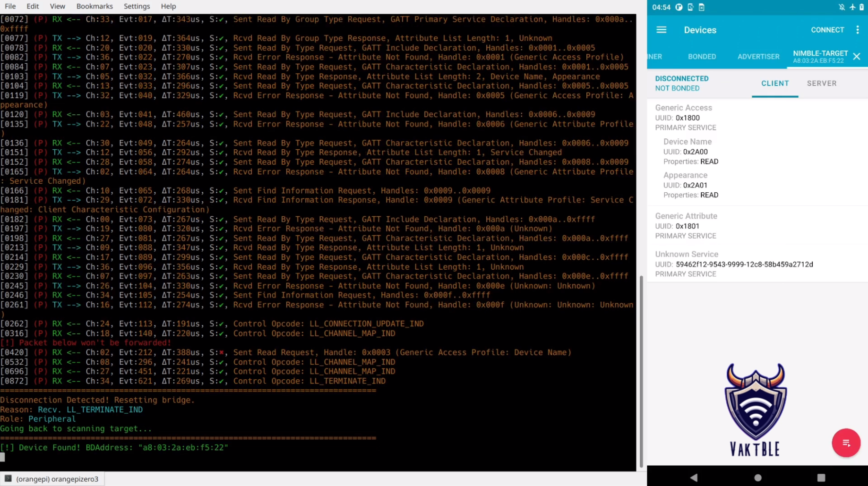Viewport: 868px width, 486px height.
Task: Click the unknown service UUID 59462f12-9543-9999-12c8-58b459a2712d
Action: (x=744, y=264)
